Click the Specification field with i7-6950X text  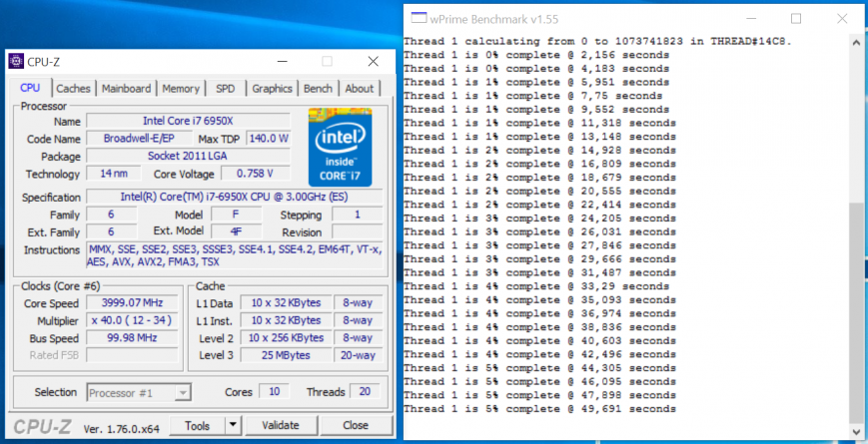[x=234, y=197]
